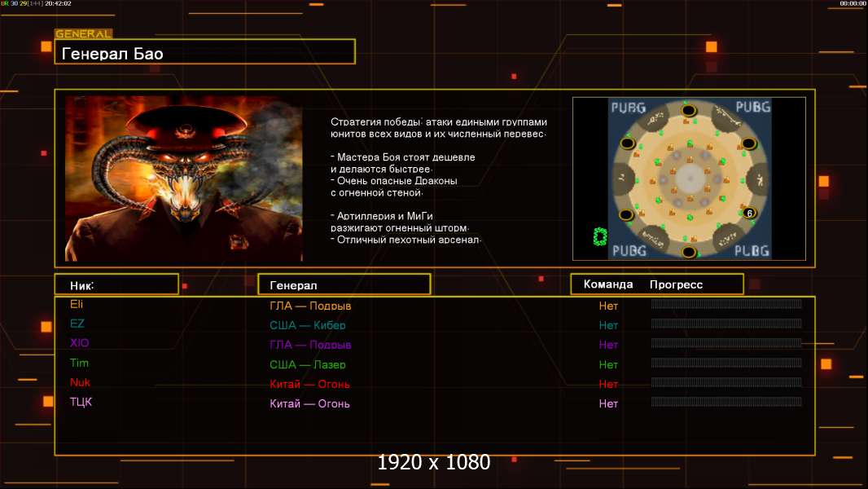Click the gray center circle of the minimap
Image resolution: width=868 pixels, height=489 pixels.
pyautogui.click(x=689, y=179)
